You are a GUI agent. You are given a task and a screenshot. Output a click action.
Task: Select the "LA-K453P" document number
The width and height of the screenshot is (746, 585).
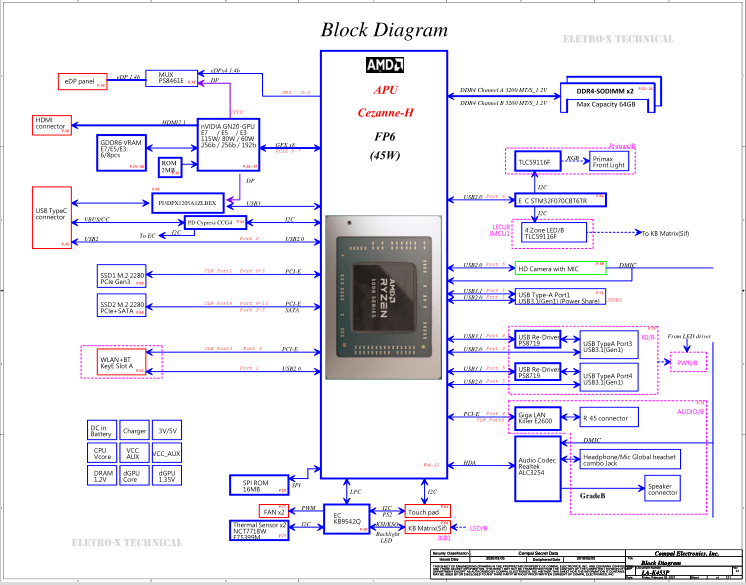pyautogui.click(x=656, y=573)
